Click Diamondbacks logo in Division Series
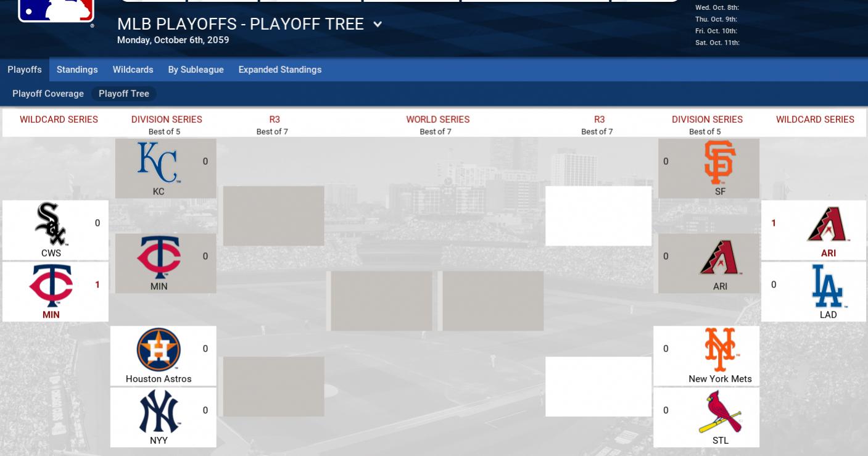This screenshot has height=456, width=868. point(720,257)
